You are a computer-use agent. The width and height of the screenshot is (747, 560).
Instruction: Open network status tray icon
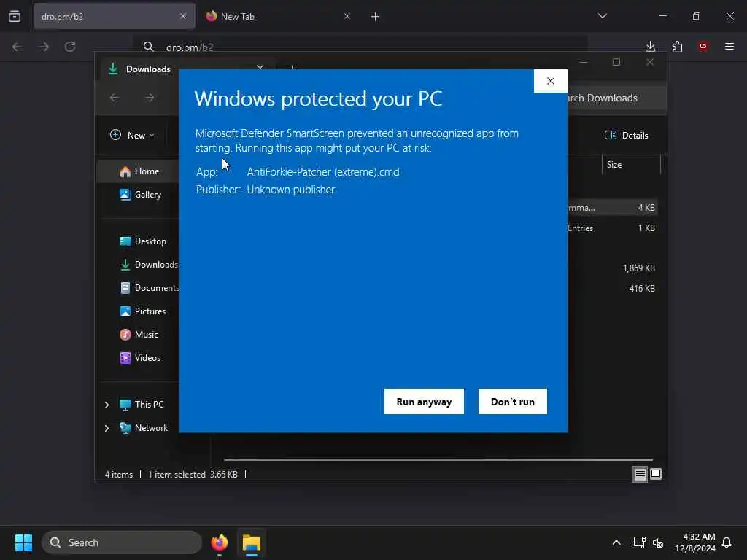[x=639, y=542]
